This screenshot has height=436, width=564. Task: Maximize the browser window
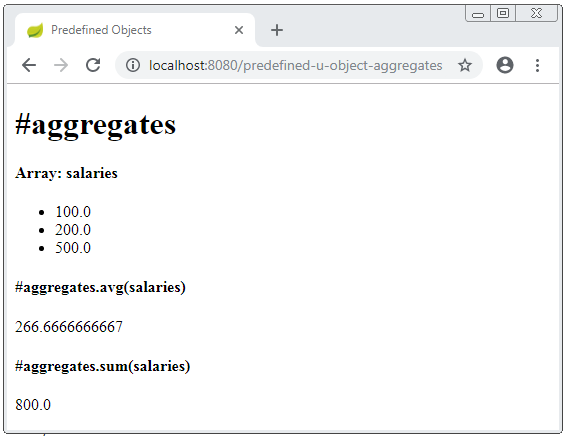point(503,14)
